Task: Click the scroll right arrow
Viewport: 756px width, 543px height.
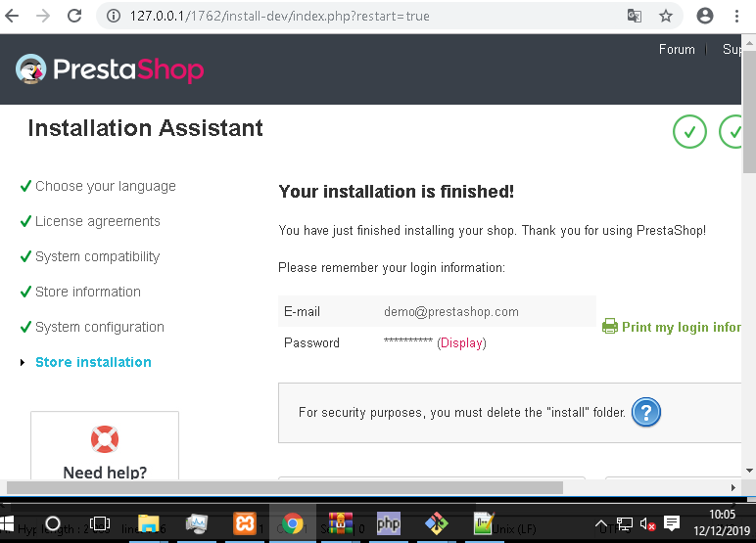Action: (x=732, y=487)
